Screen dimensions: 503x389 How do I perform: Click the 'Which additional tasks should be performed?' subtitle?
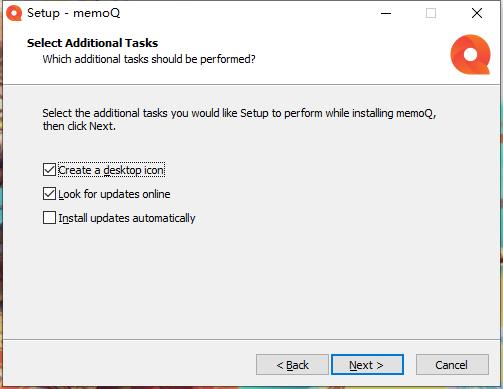point(149,59)
